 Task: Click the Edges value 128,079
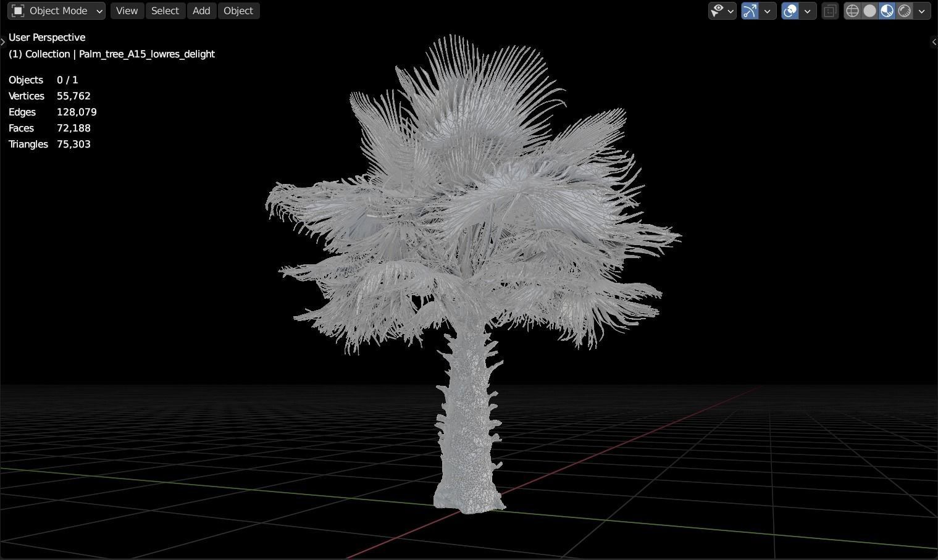pyautogui.click(x=77, y=112)
